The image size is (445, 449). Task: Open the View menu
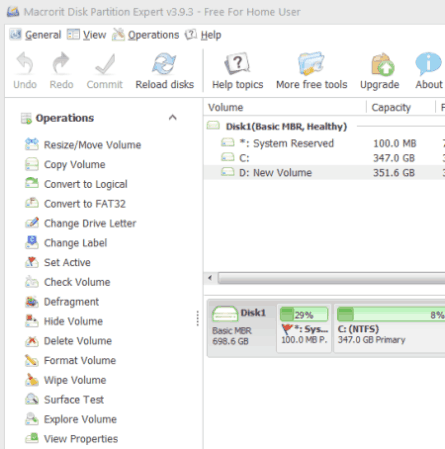(x=87, y=35)
